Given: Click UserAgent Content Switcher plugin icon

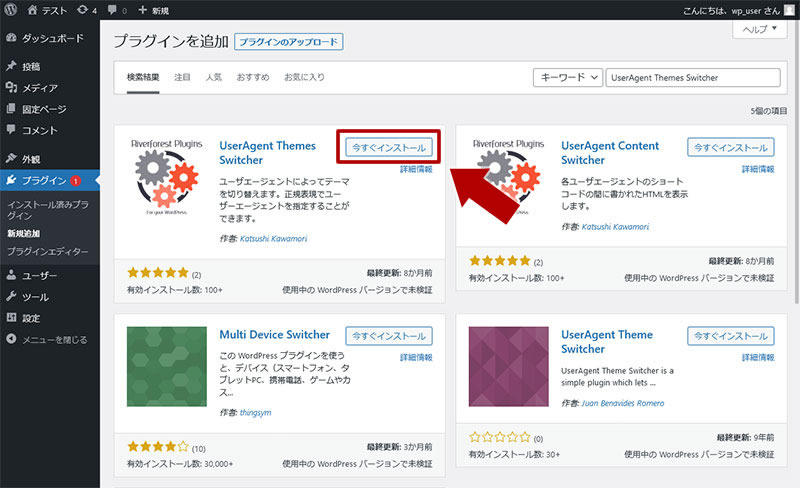Looking at the screenshot, I should click(508, 177).
